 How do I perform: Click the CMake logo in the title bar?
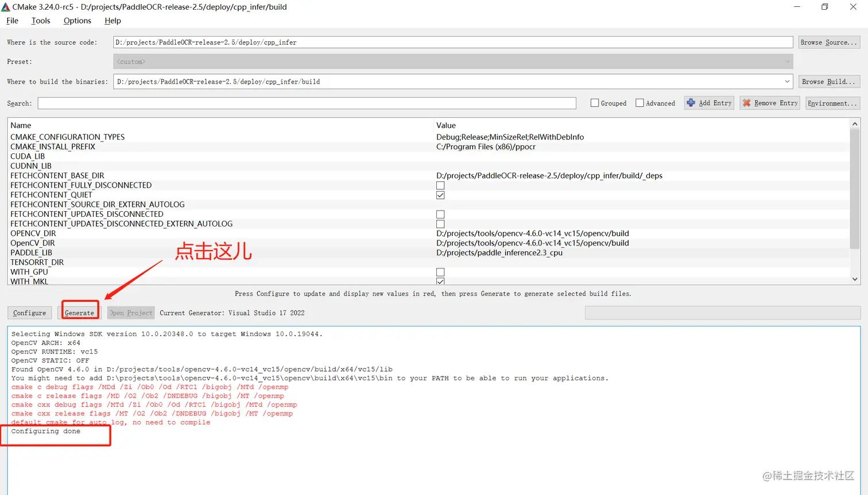[x=6, y=7]
